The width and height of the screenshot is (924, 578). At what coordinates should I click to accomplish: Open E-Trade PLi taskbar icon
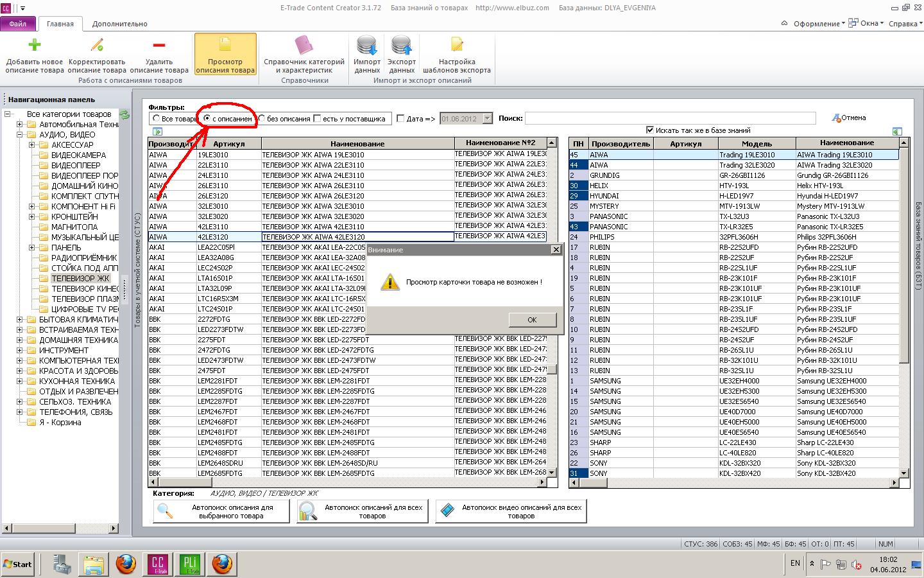[190, 564]
